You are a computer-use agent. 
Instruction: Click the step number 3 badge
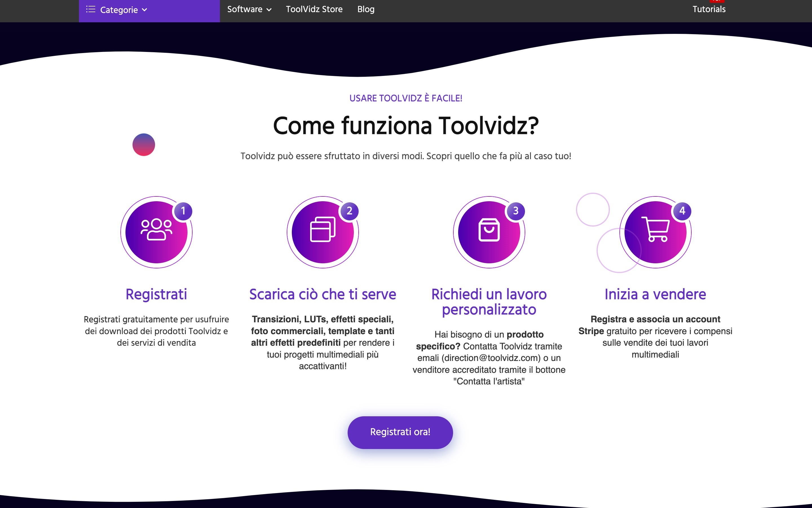click(516, 211)
